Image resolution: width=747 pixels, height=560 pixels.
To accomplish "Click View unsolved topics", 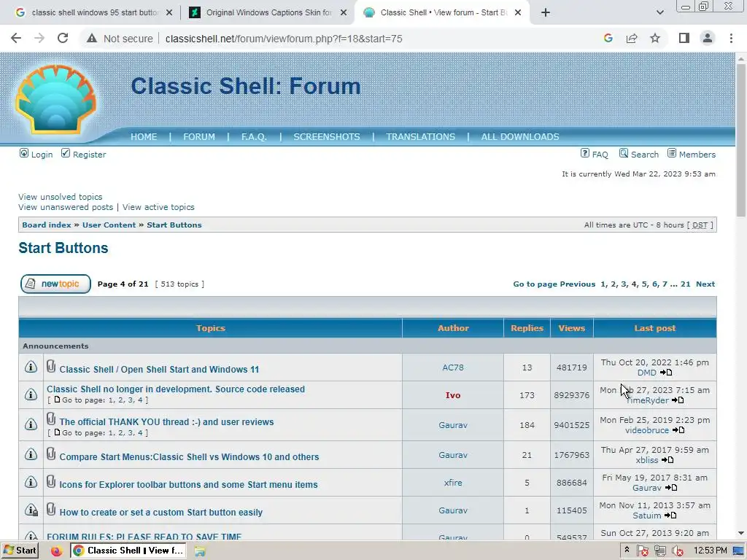I will 61,197.
